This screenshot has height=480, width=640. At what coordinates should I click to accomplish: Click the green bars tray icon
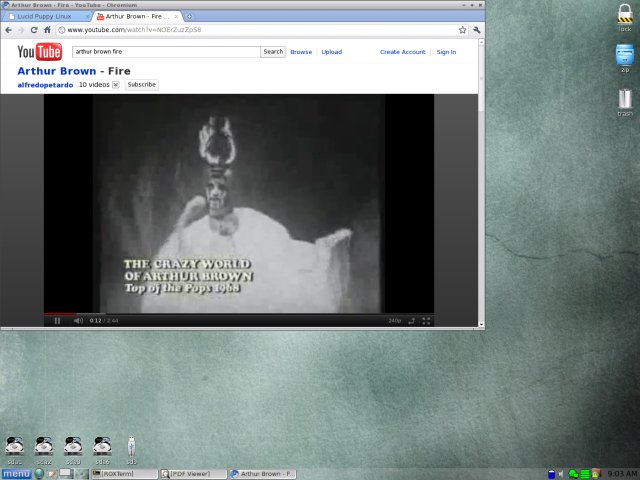[x=585, y=474]
